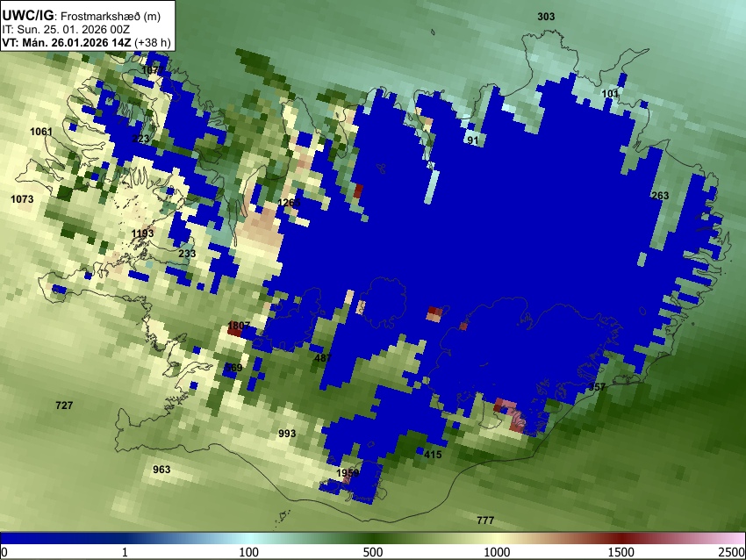Click the VT: Mán. 26.01.2026 14Z line

tap(66, 42)
